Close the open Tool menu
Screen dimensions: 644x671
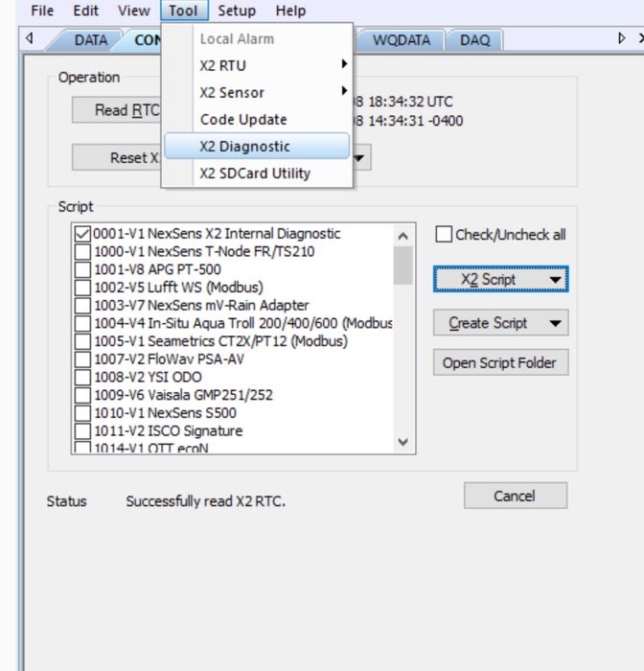[184, 11]
